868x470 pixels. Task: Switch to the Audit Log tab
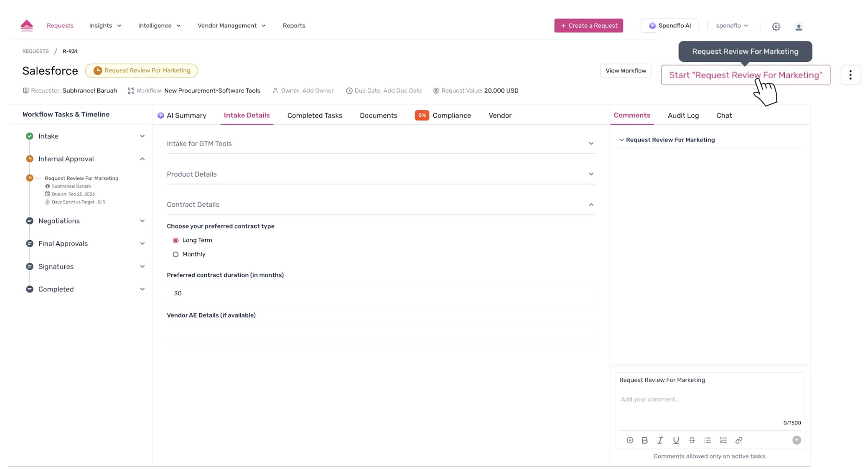click(x=683, y=115)
